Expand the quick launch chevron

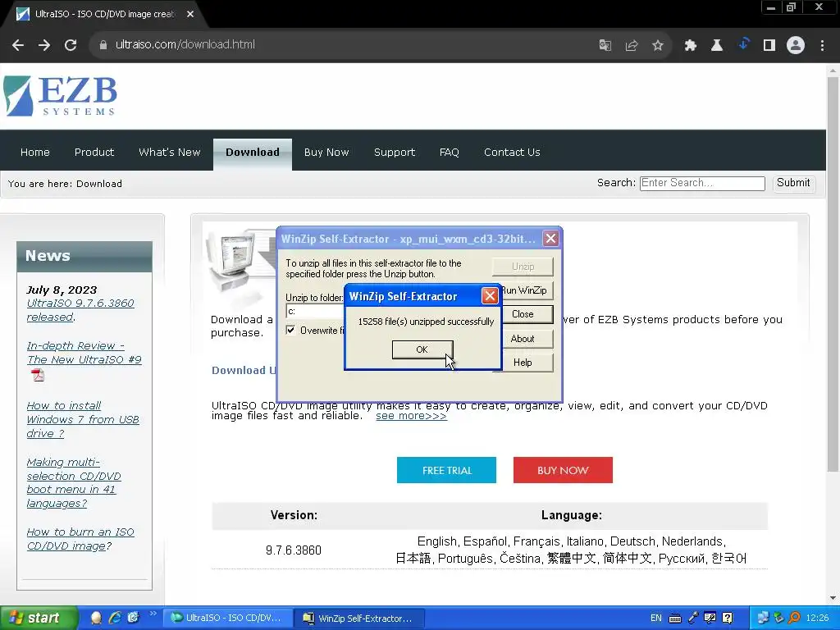(153, 614)
